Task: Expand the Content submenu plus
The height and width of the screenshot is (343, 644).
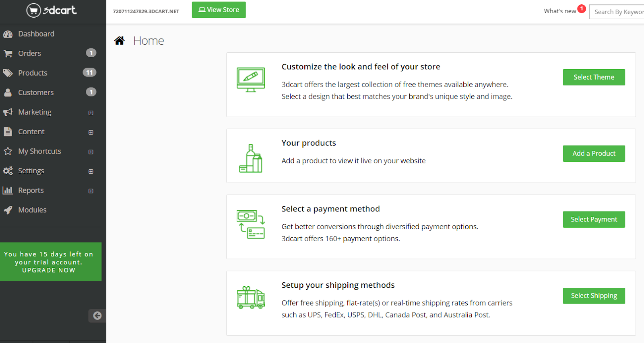Action: coord(91,132)
